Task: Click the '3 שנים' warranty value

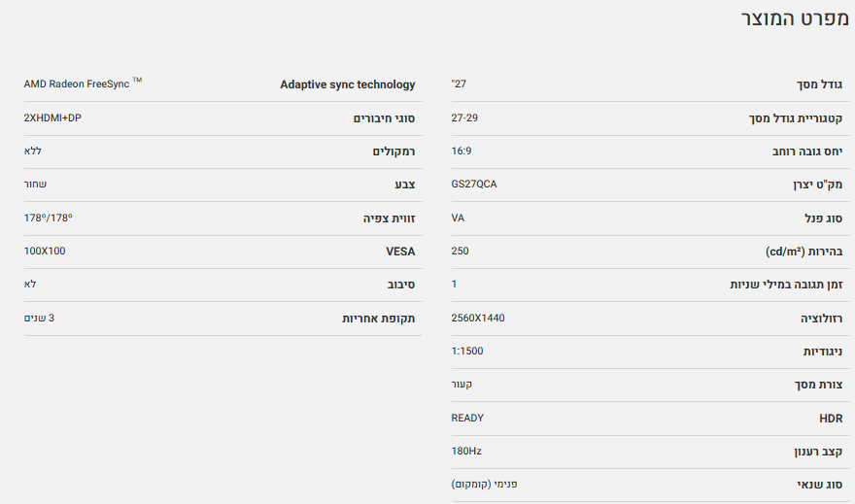Action: tap(39, 319)
